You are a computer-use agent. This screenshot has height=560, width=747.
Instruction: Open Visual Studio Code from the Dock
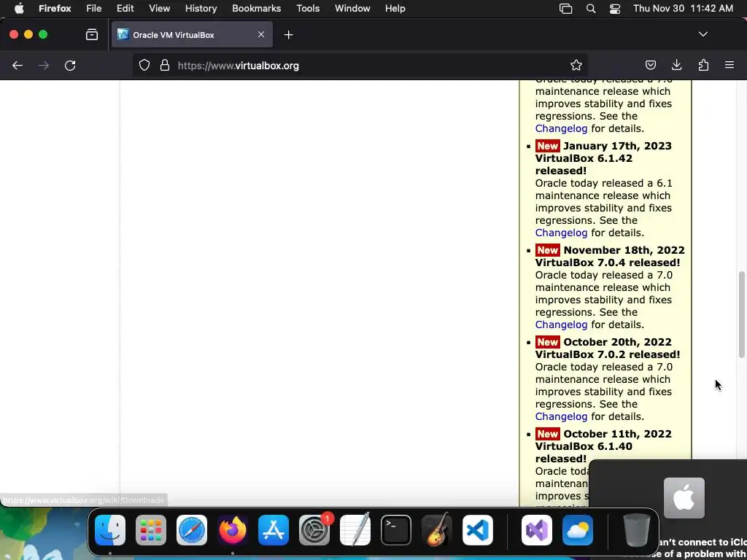477,530
